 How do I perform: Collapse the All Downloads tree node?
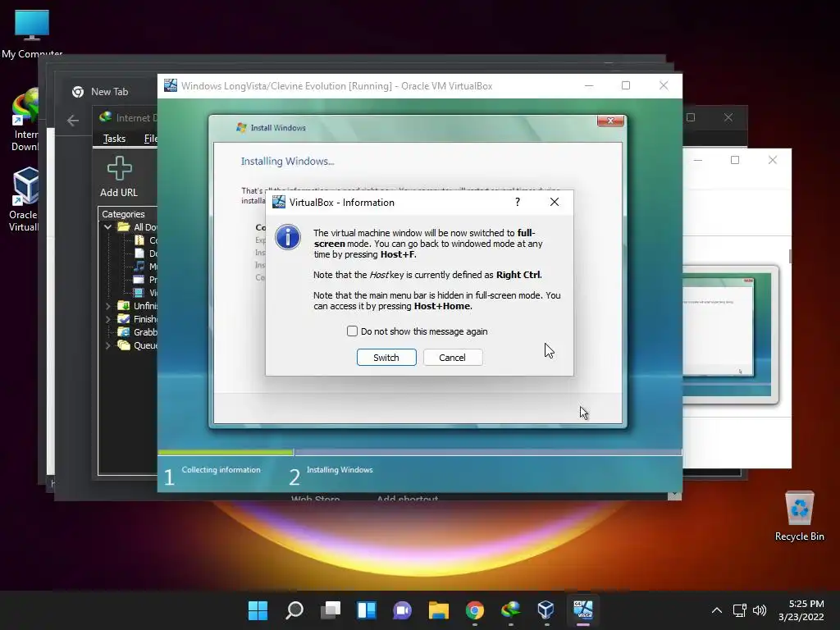[x=107, y=227]
